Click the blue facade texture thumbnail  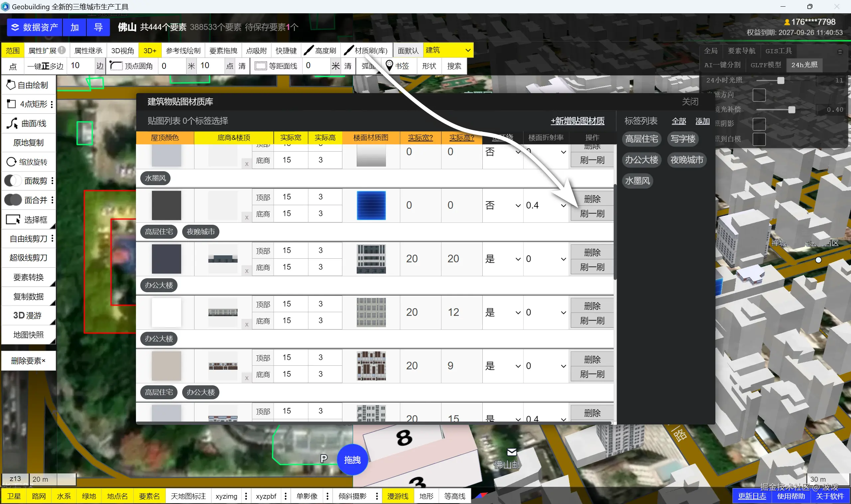tap(371, 205)
